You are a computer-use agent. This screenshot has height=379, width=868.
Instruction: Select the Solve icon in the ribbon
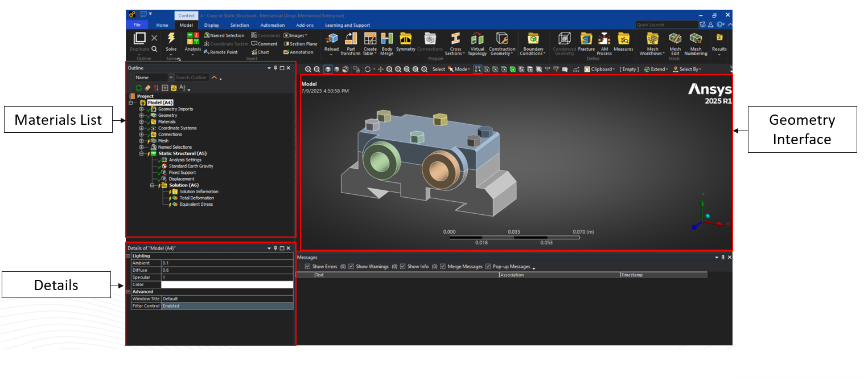pos(171,40)
